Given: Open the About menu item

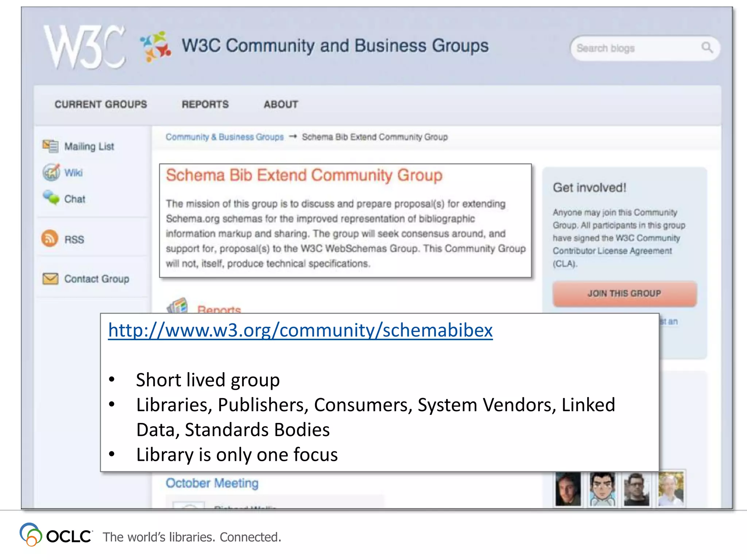Looking at the screenshot, I should (281, 104).
